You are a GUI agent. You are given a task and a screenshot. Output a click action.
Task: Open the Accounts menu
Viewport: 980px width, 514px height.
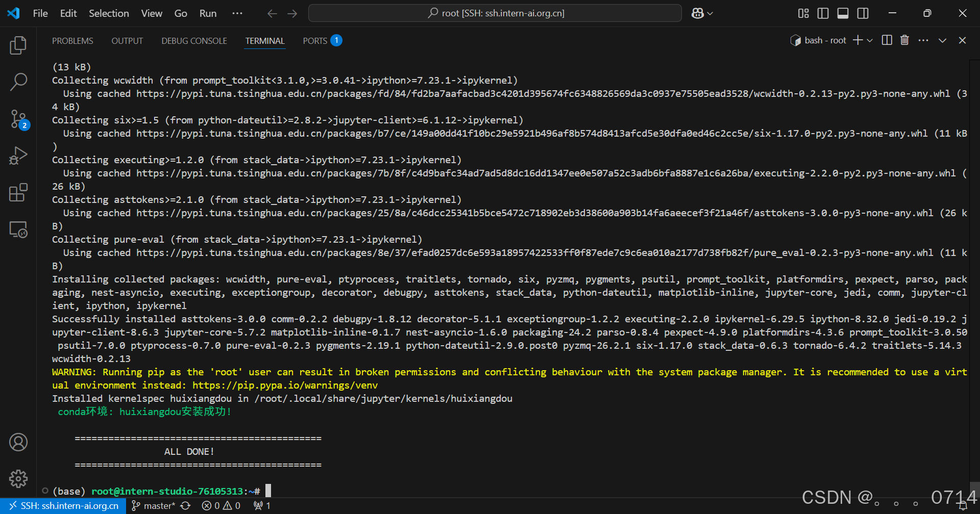coord(18,442)
